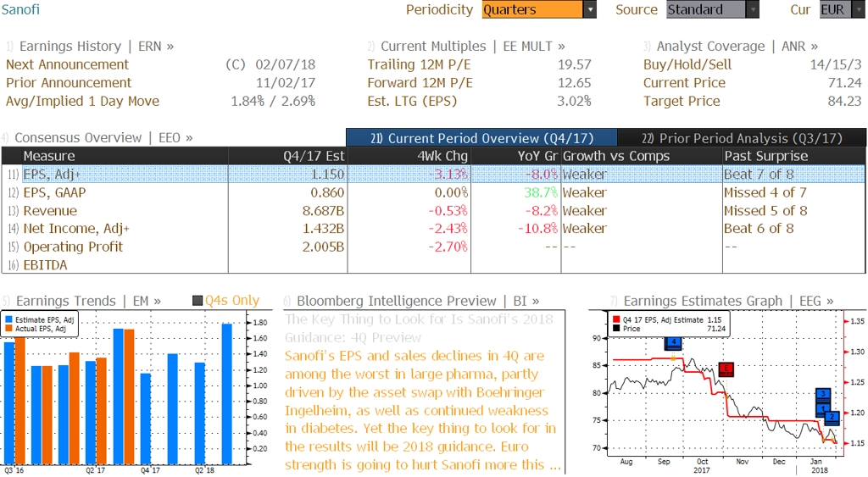Click the Trailing 12M P/E value 19.57

tap(574, 64)
